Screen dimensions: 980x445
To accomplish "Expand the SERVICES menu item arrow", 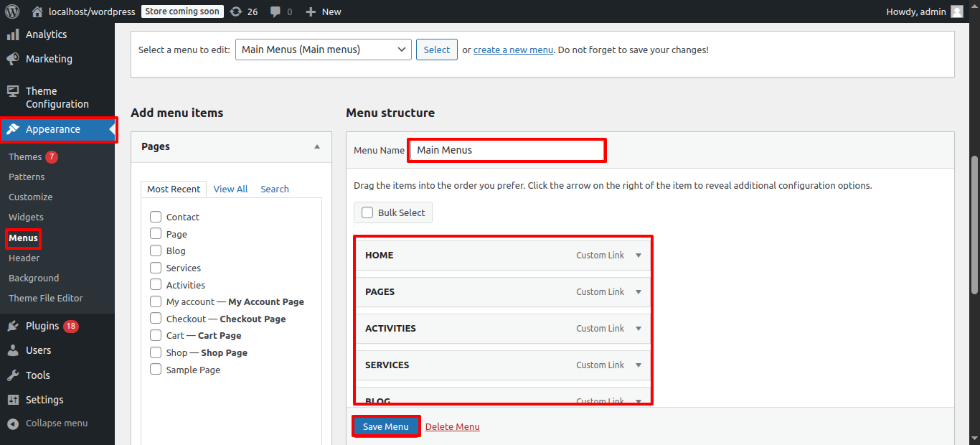I will (x=639, y=365).
